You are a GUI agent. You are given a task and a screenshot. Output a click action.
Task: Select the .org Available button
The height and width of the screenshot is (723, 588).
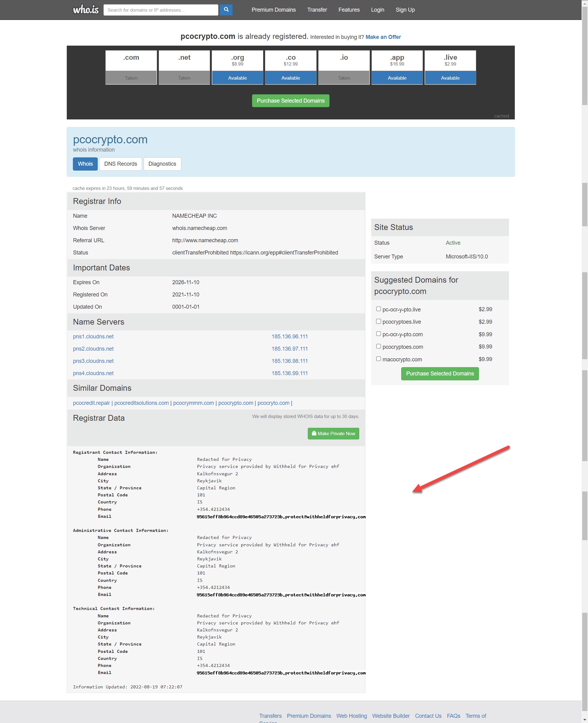click(x=237, y=78)
